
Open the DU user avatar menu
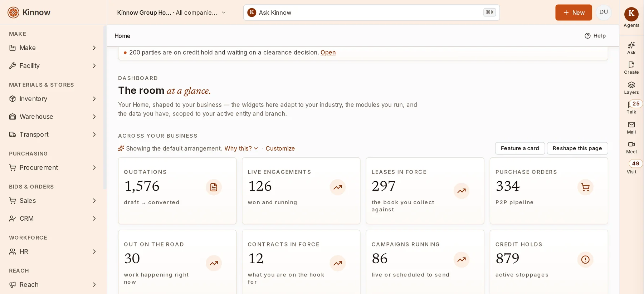tap(604, 12)
